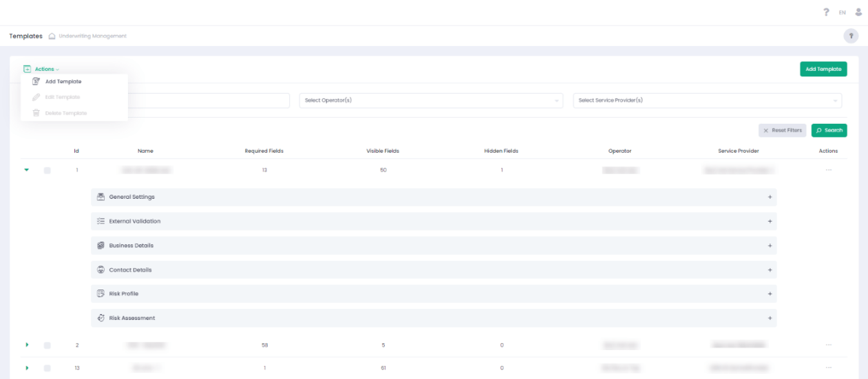
Task: Open the Select Service Provider(s) dropdown
Action: [707, 100]
